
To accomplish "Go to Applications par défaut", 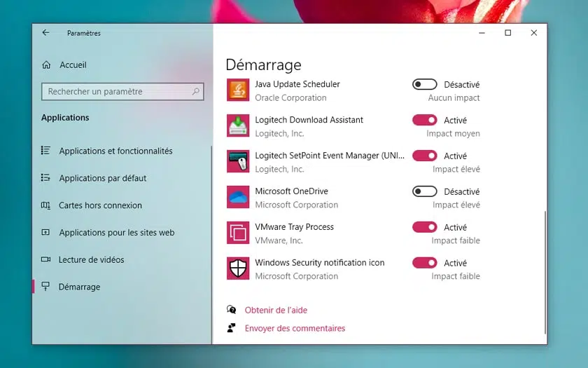I will pyautogui.click(x=102, y=178).
